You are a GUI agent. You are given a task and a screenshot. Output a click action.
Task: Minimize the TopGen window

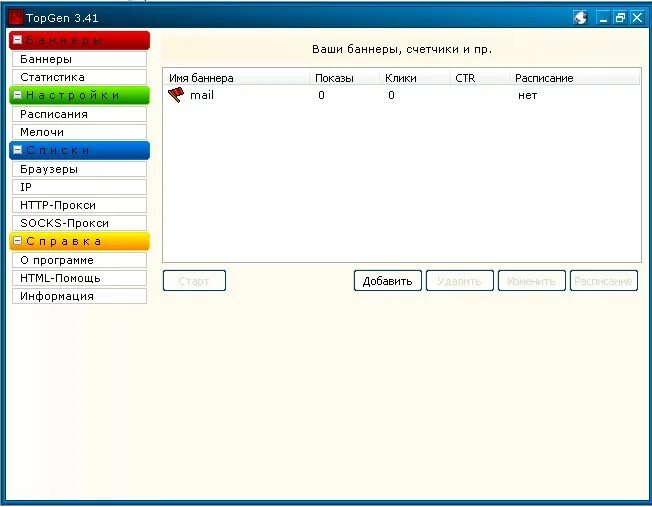point(603,18)
